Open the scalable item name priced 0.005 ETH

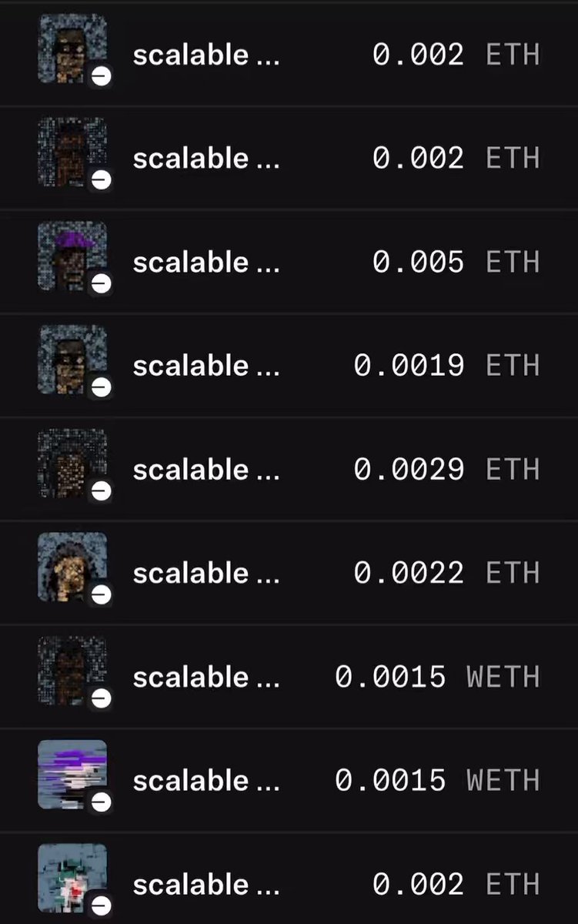206,263
